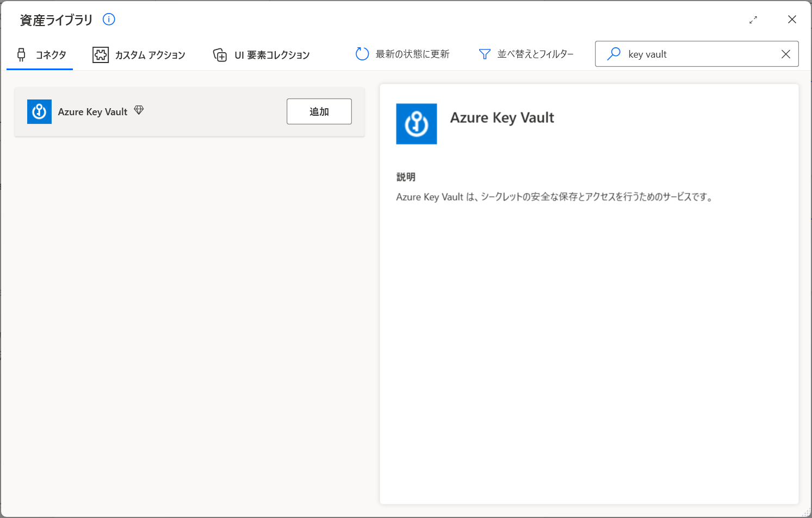Expand the dialog with the arrows icon
The height and width of the screenshot is (518, 812).
(x=753, y=20)
